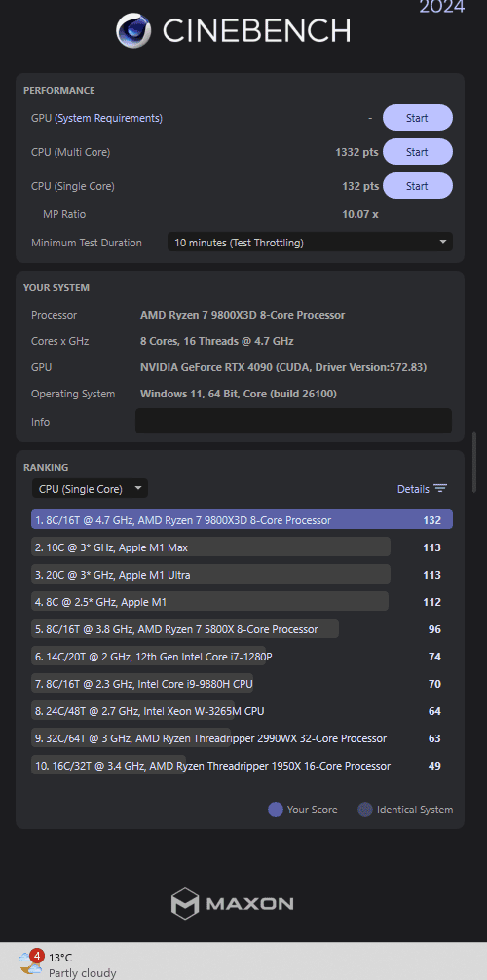Start the CPU Single Core test
This screenshot has height=980, width=487.
[x=417, y=186]
